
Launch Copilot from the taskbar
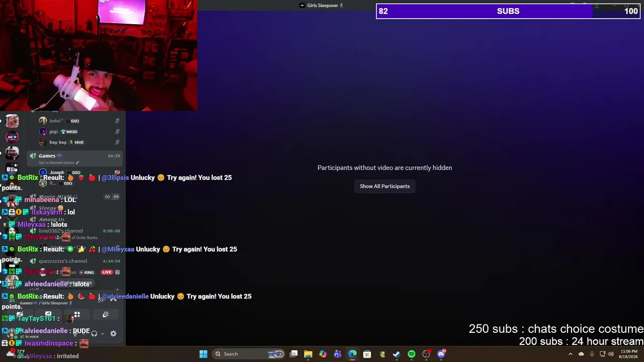pyautogui.click(x=323, y=354)
